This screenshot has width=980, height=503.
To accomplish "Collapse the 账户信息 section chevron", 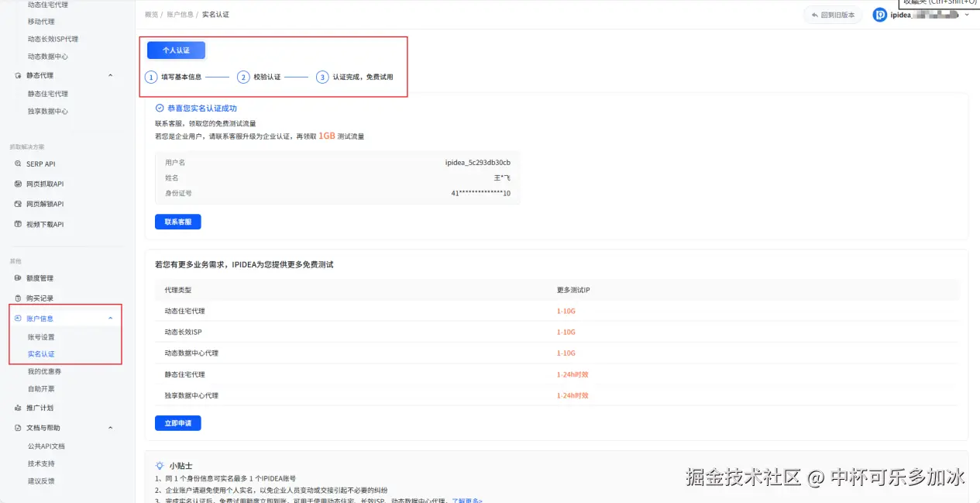I will click(x=110, y=319).
